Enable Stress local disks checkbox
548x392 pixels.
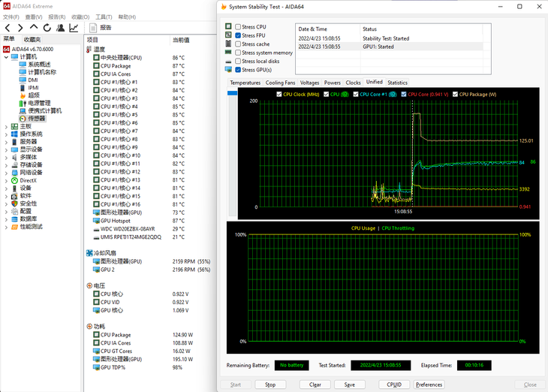(x=238, y=61)
